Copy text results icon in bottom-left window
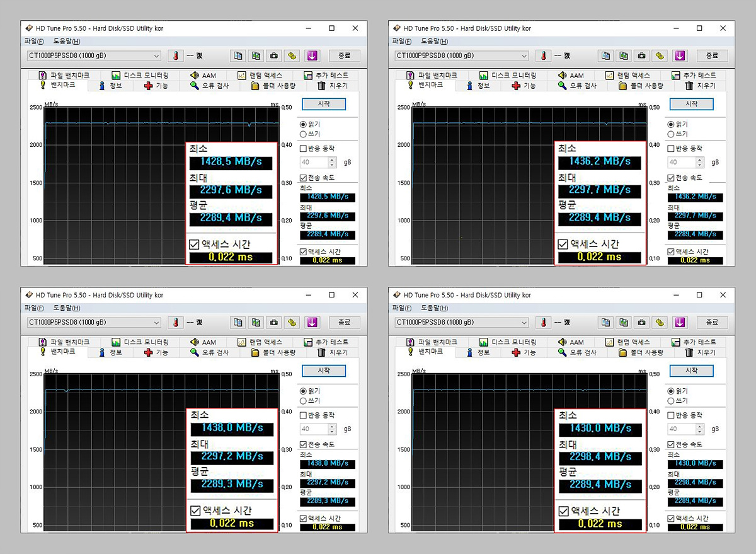 click(x=238, y=322)
